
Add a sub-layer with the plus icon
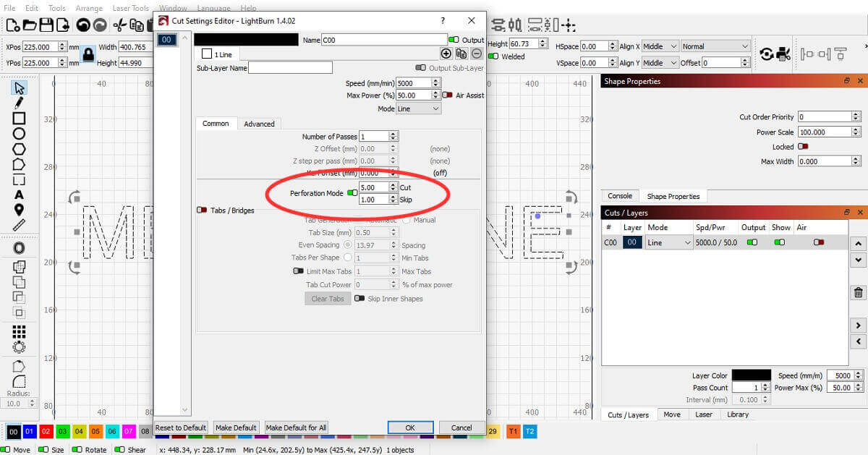pyautogui.click(x=446, y=54)
